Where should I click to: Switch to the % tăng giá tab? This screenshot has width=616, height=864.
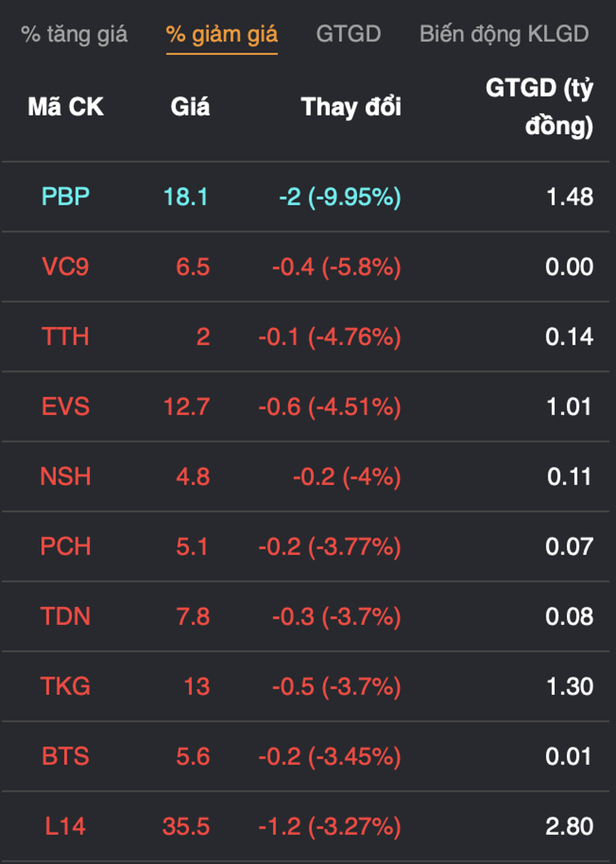pos(74,34)
